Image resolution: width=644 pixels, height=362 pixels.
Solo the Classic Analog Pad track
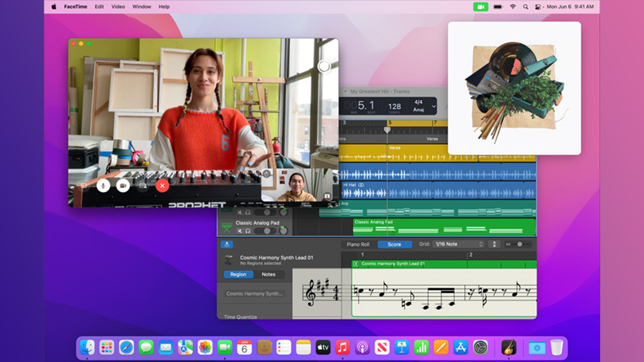[x=248, y=231]
